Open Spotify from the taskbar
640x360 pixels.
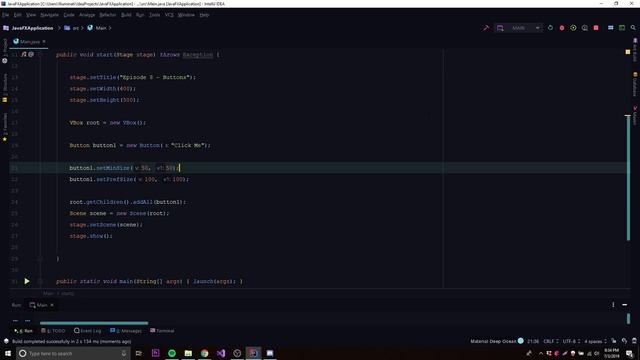(x=172, y=353)
